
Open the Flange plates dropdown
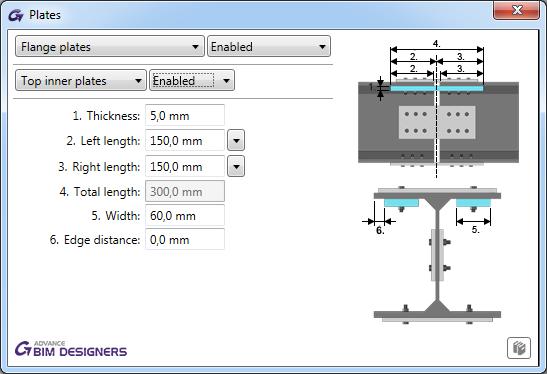tap(110, 46)
